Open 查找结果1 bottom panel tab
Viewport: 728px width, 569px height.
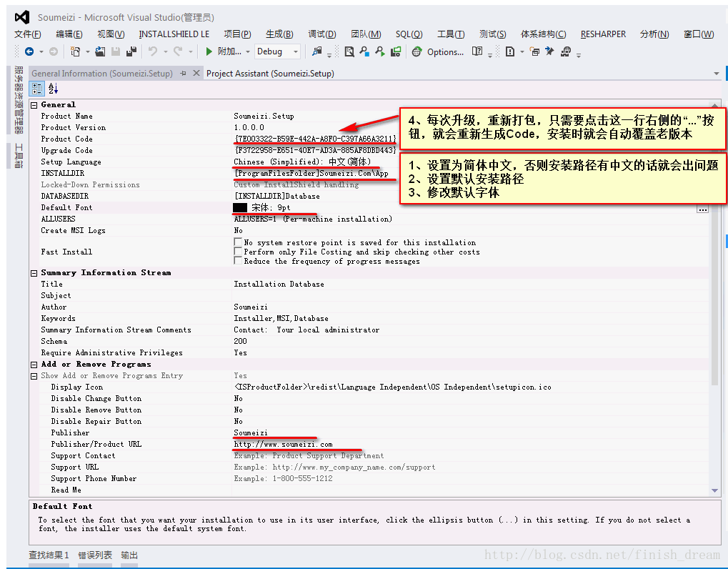pyautogui.click(x=49, y=555)
